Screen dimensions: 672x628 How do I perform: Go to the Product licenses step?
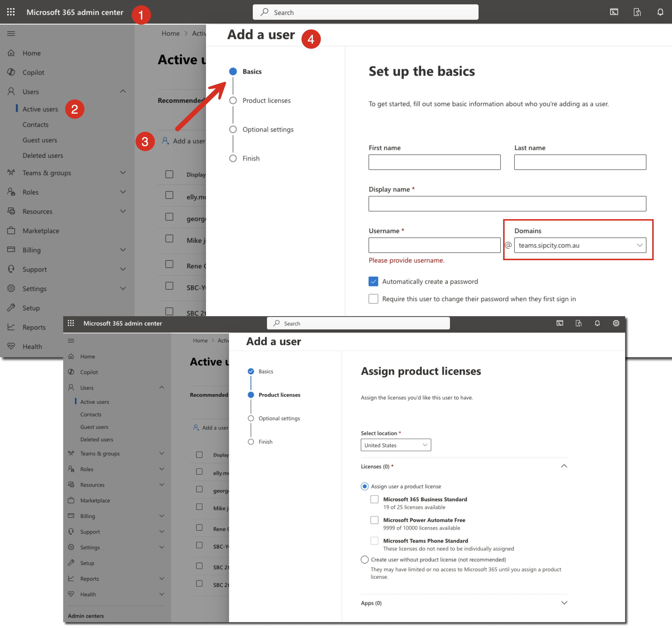[x=266, y=100]
